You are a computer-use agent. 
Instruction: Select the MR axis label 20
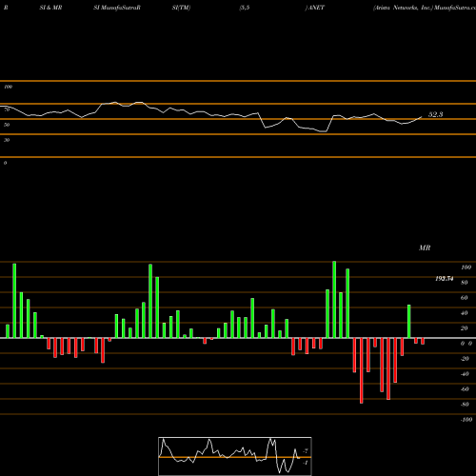pos(465,328)
